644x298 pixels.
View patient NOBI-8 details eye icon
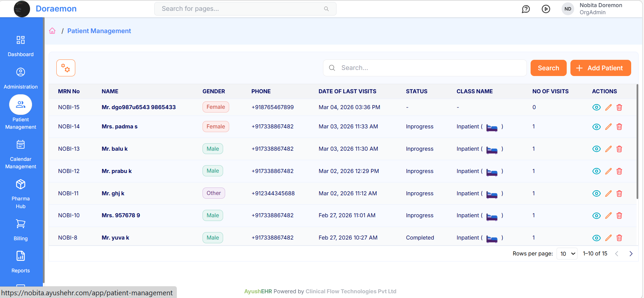[x=596, y=238]
